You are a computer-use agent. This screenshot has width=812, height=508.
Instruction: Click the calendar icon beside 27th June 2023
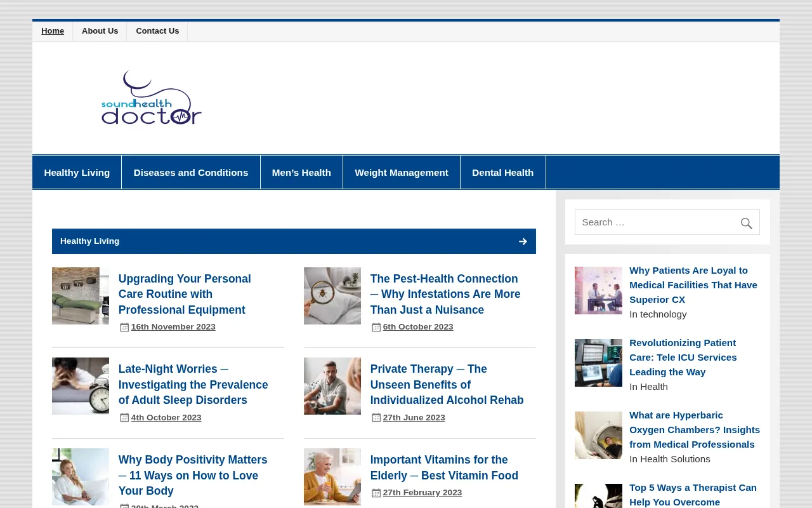(376, 417)
